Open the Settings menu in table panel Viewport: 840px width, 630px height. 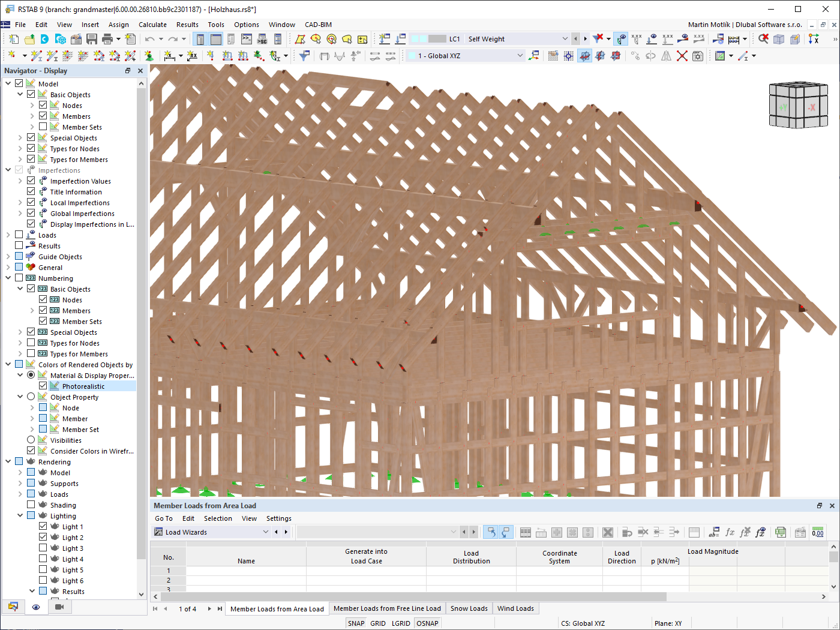(278, 518)
